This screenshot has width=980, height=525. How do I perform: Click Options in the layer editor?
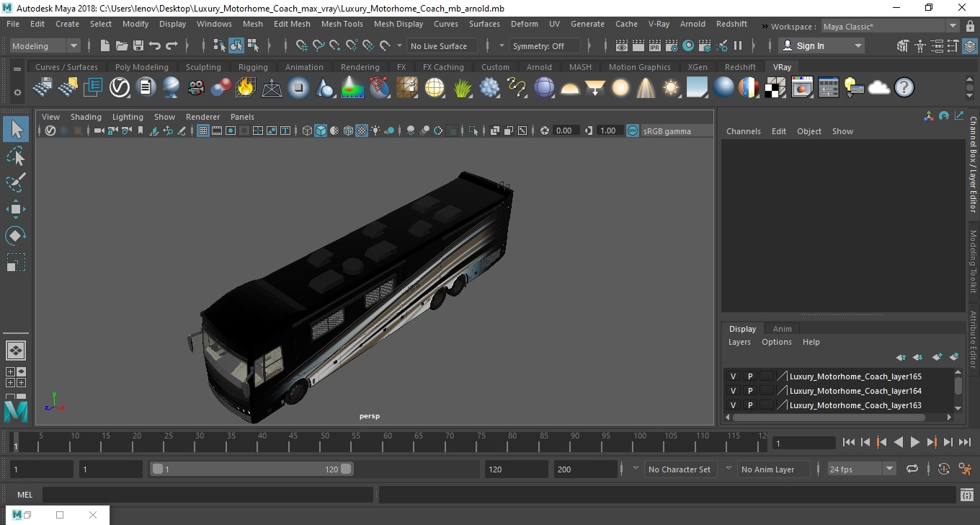(777, 342)
